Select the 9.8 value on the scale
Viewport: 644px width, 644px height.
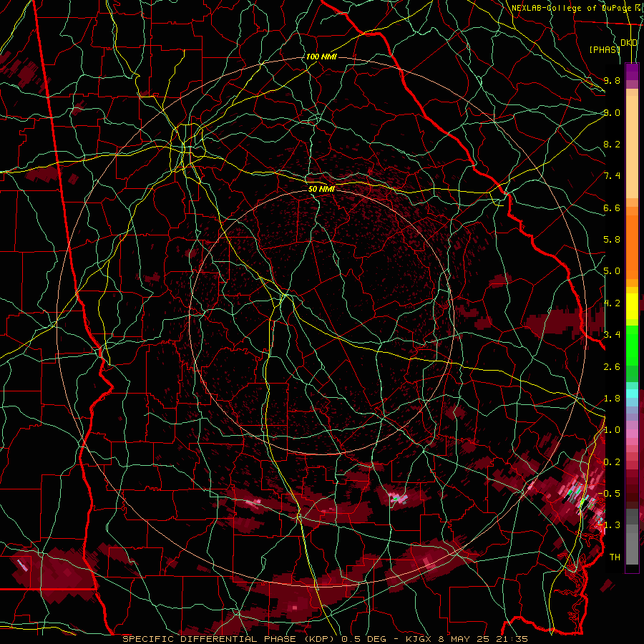(612, 80)
